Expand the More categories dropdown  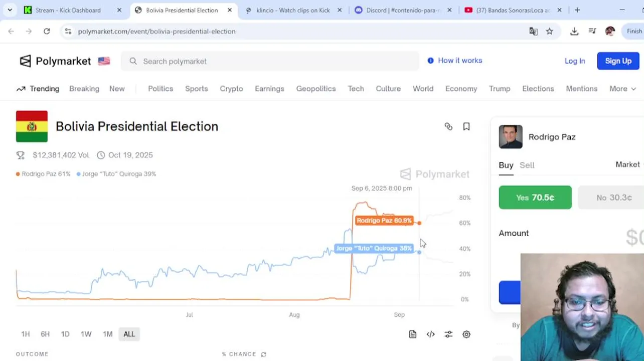click(622, 89)
